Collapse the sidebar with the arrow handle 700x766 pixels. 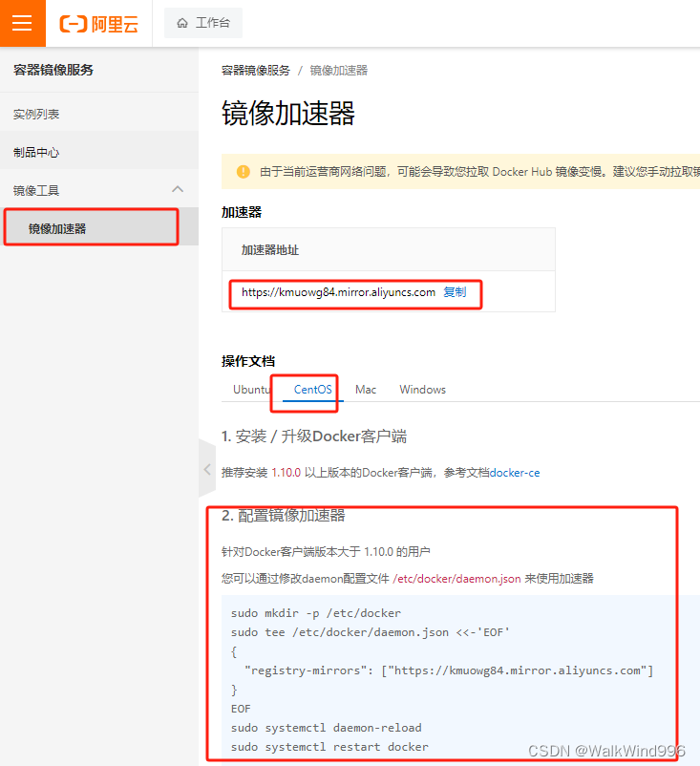tap(207, 469)
